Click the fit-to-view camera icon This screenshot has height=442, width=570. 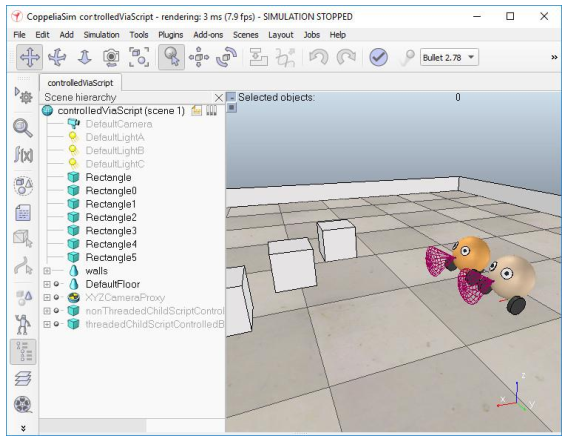click(x=139, y=57)
